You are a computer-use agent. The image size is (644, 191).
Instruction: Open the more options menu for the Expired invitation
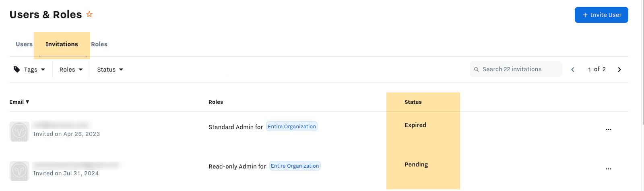[608, 129]
